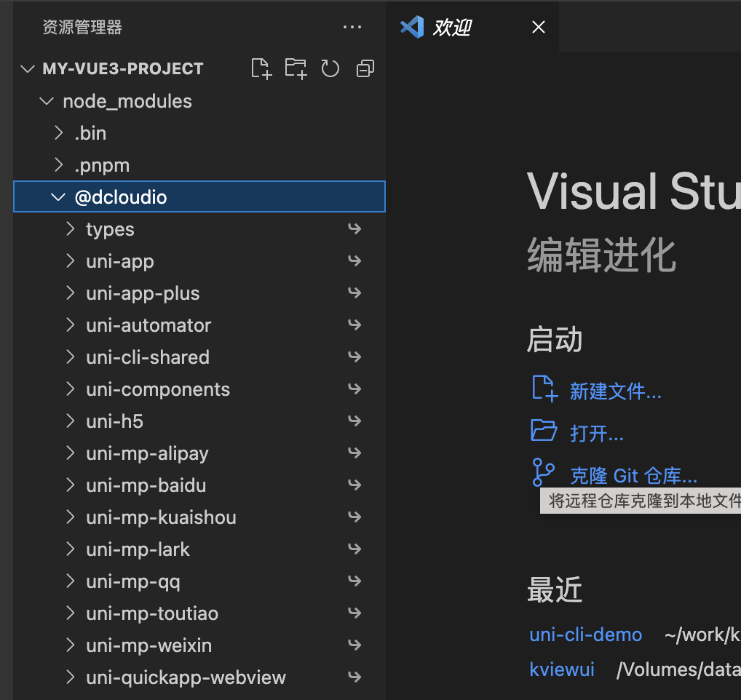The width and height of the screenshot is (741, 700).
Task: Collapse all folders in explorer
Action: pos(365,69)
